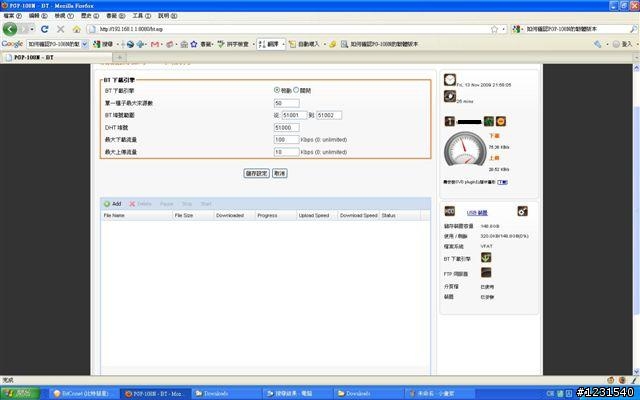Image resolution: width=640 pixels, height=400 pixels.
Task: Open a new tab with plus button
Action: (120, 58)
